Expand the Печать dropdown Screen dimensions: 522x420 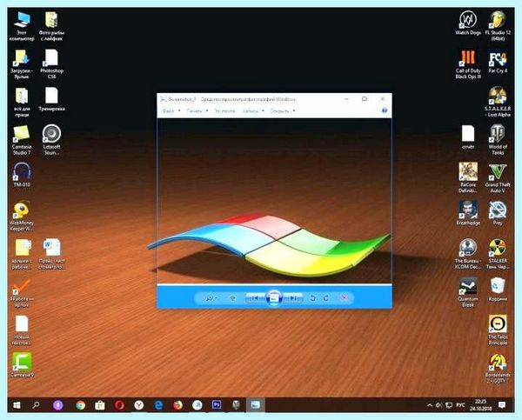tap(206, 110)
